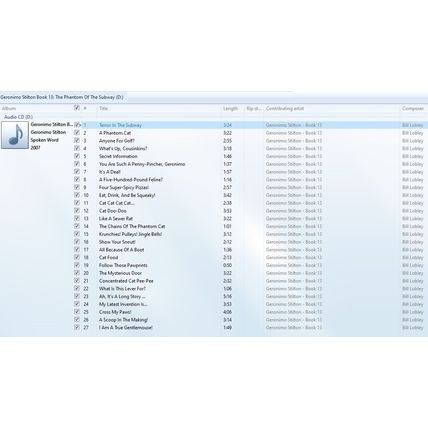The height and width of the screenshot is (428, 428).
Task: Toggle the select-all checkbox in the column header
Action: (x=77, y=108)
